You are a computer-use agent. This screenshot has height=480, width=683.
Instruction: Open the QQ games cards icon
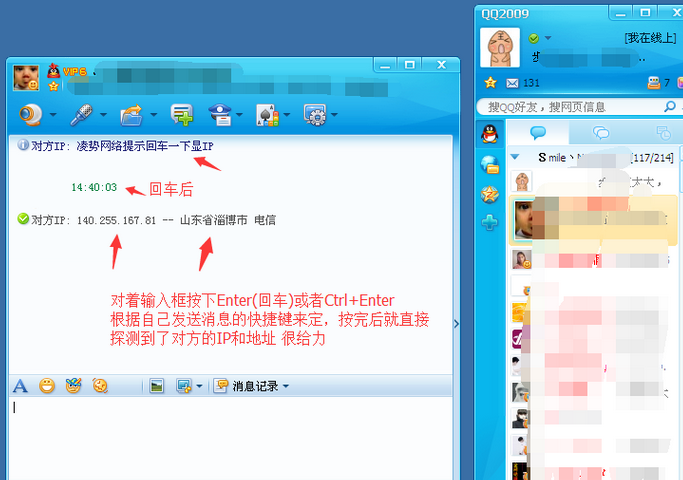[267, 115]
